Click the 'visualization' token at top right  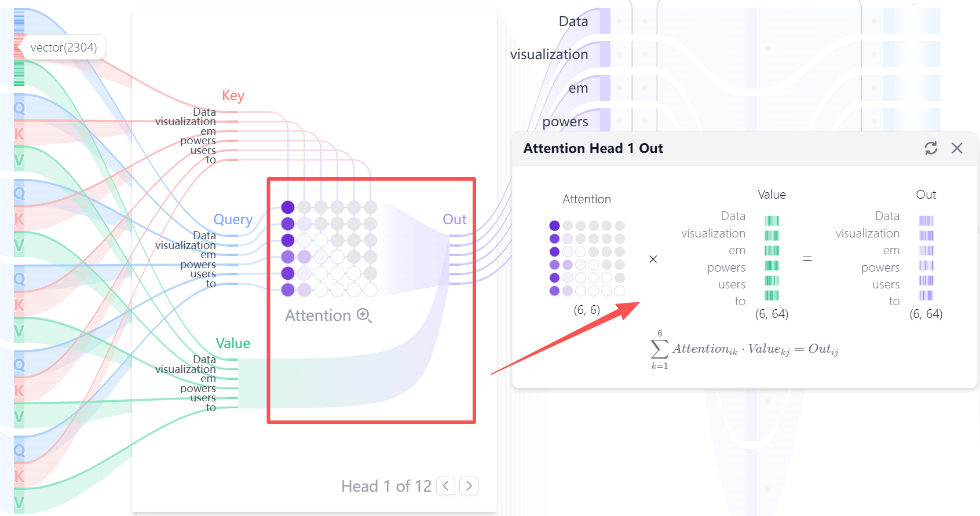[549, 54]
